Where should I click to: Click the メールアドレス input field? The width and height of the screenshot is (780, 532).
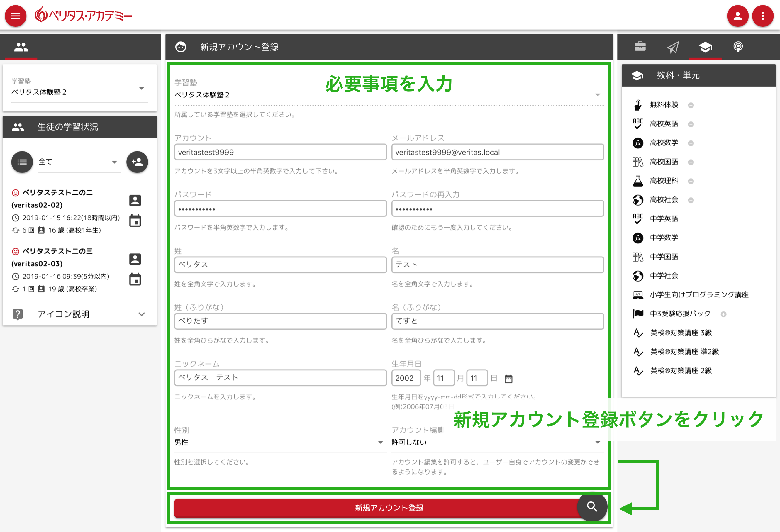click(x=497, y=152)
